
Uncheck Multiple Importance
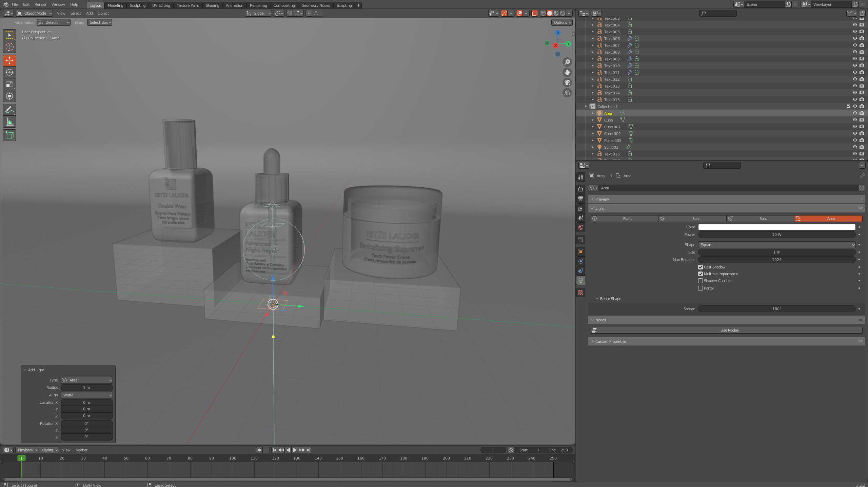pyautogui.click(x=701, y=274)
